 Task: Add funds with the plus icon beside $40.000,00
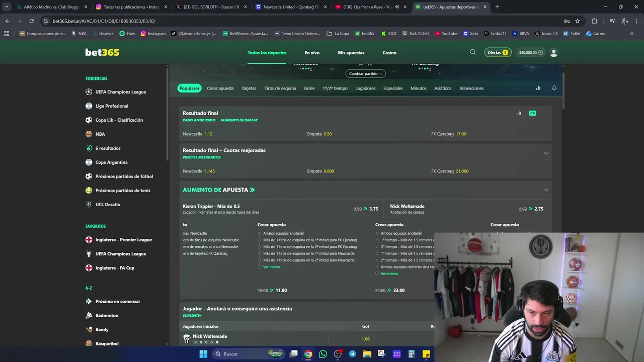coord(541,52)
